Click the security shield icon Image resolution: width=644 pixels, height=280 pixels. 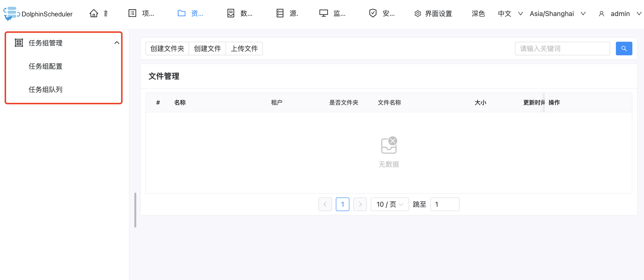(373, 14)
